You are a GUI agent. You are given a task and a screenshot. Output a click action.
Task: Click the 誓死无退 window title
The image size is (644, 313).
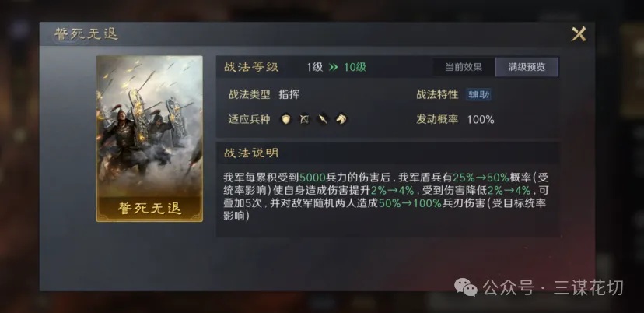click(x=86, y=34)
